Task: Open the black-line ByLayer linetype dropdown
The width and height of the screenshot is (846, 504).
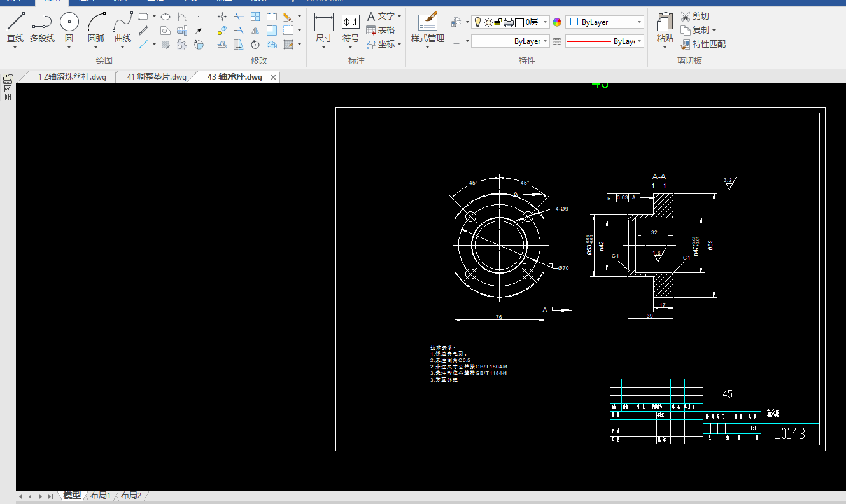Action: point(546,41)
